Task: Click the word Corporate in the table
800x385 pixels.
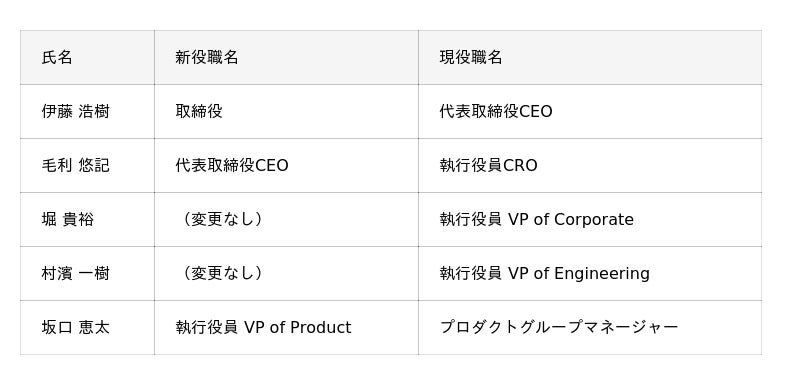Action: (x=594, y=220)
